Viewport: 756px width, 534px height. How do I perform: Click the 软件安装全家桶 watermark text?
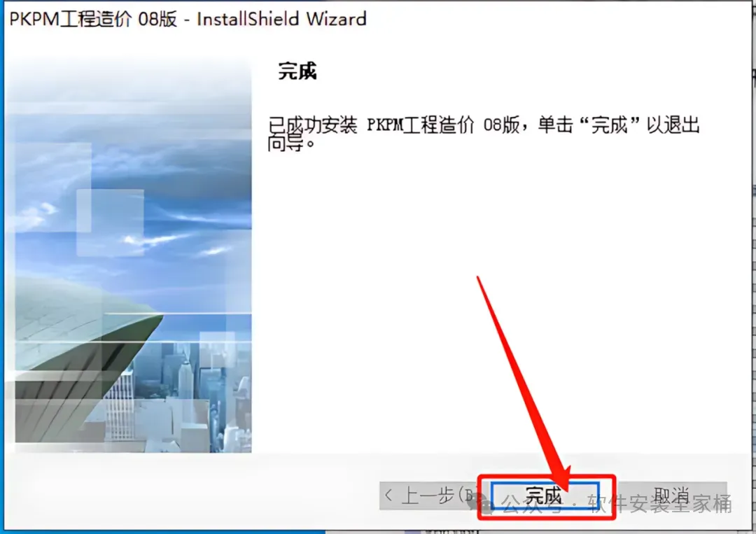click(659, 504)
